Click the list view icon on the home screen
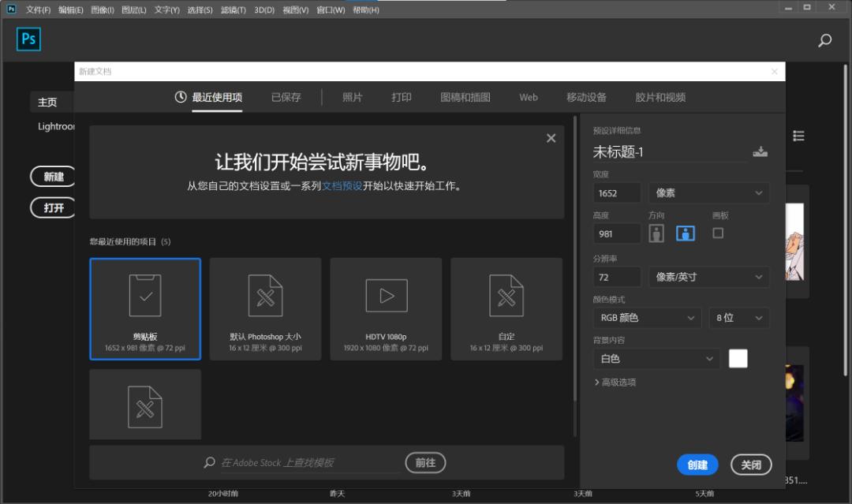Viewport: 852px width, 504px height. [x=798, y=136]
